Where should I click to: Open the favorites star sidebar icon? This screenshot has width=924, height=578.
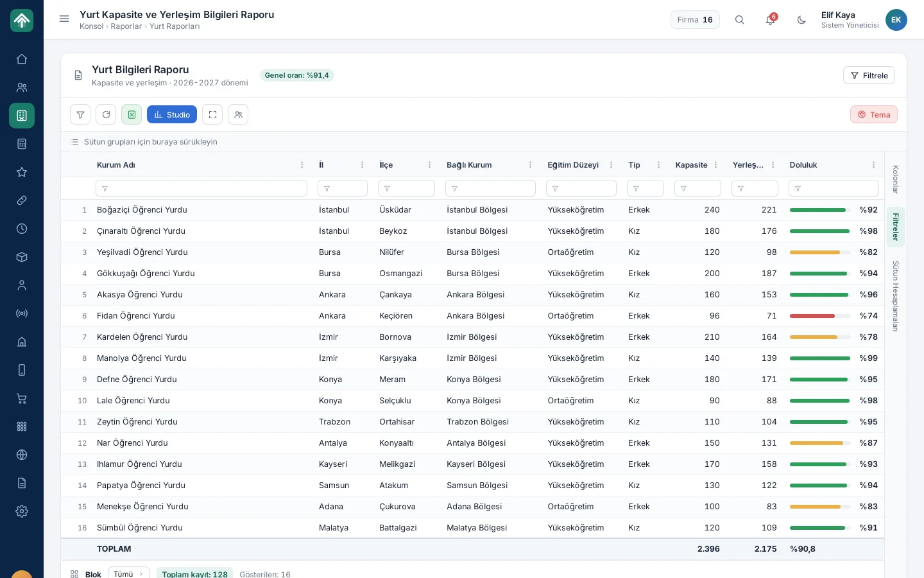tap(22, 172)
